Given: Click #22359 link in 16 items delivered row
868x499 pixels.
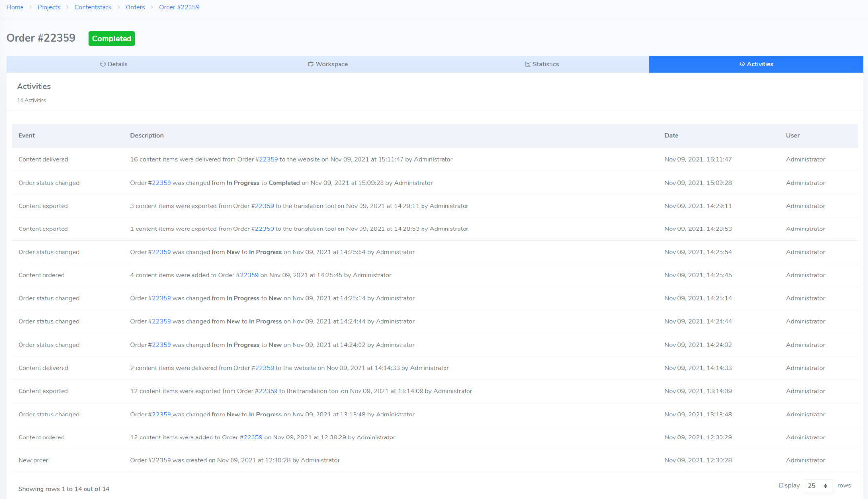Looking at the screenshot, I should [x=268, y=160].
